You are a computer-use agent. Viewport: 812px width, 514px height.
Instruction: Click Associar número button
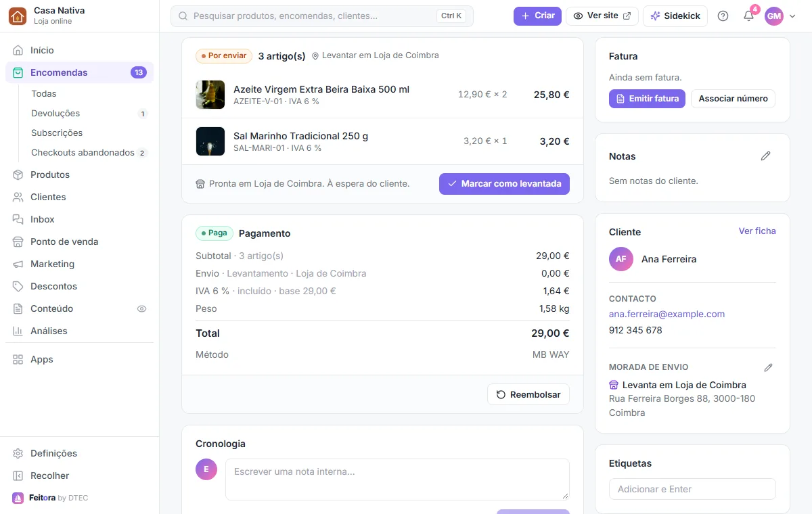[x=733, y=99]
